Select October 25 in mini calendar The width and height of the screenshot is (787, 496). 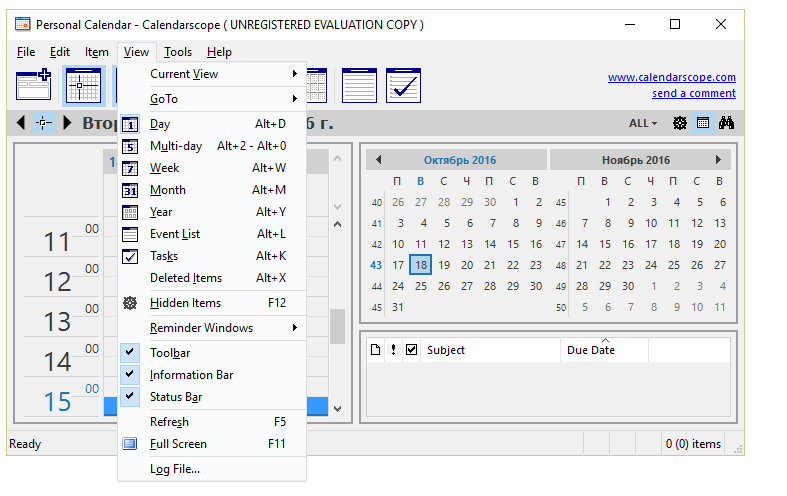click(421, 286)
